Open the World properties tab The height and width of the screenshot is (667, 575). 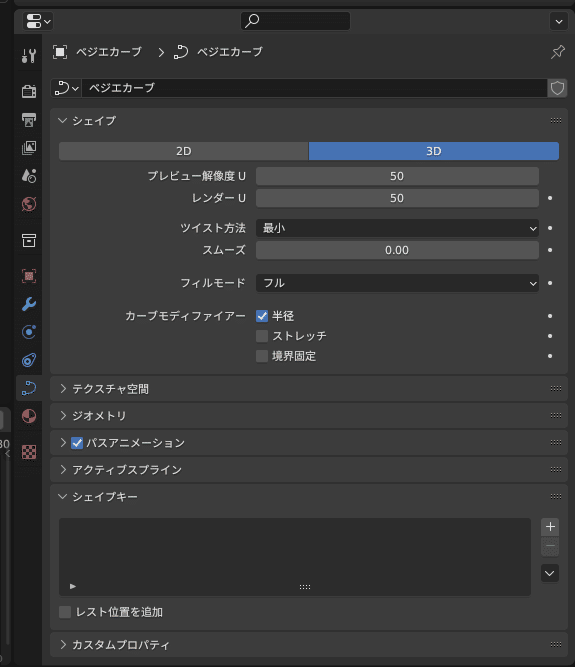pyautogui.click(x=29, y=204)
